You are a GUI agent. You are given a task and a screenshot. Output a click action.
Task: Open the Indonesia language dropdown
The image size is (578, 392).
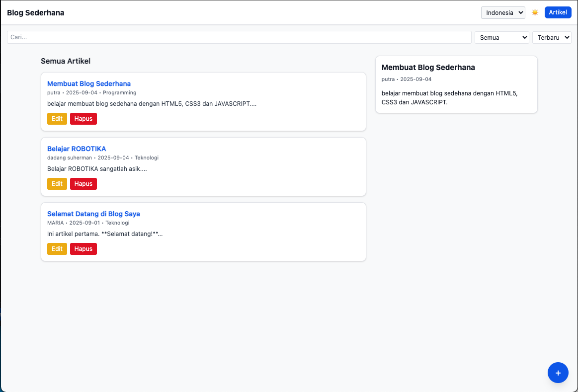coord(503,12)
